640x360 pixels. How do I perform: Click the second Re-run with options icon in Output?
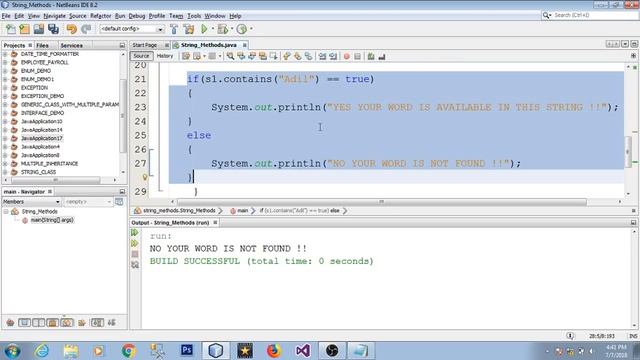pos(135,243)
